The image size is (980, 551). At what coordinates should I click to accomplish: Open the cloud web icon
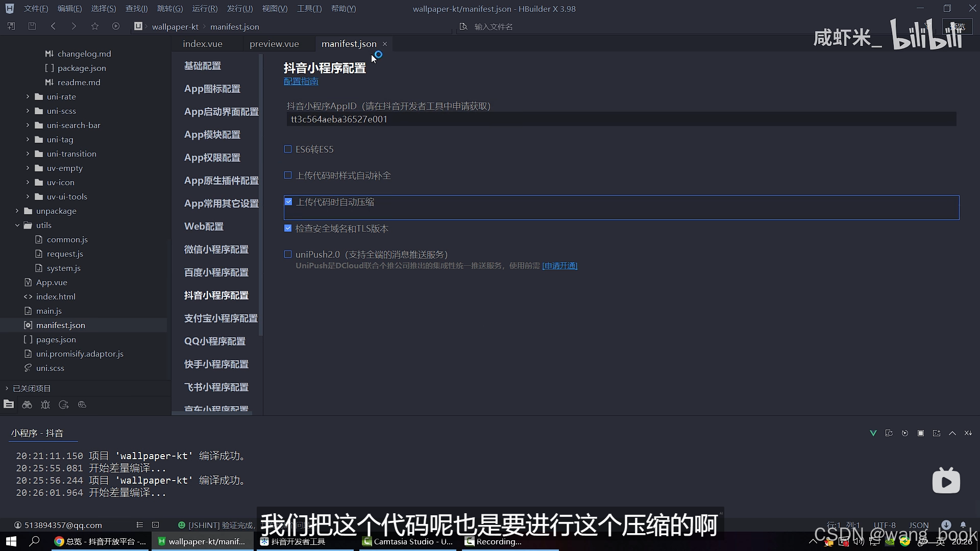pyautogui.click(x=82, y=405)
